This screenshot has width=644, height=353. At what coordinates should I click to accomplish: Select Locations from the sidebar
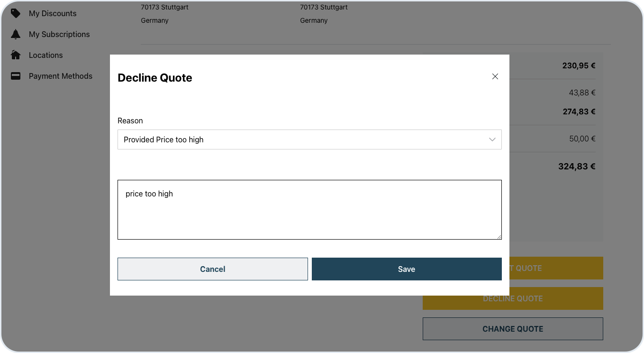pos(45,55)
